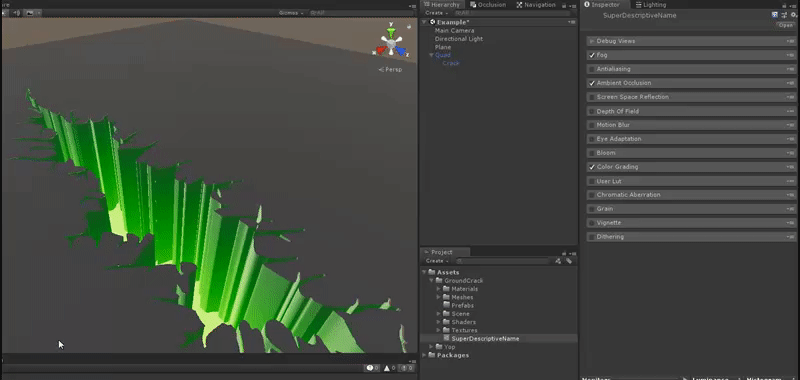
Task: Click the Inspector preset sliders icon
Action: click(784, 15)
